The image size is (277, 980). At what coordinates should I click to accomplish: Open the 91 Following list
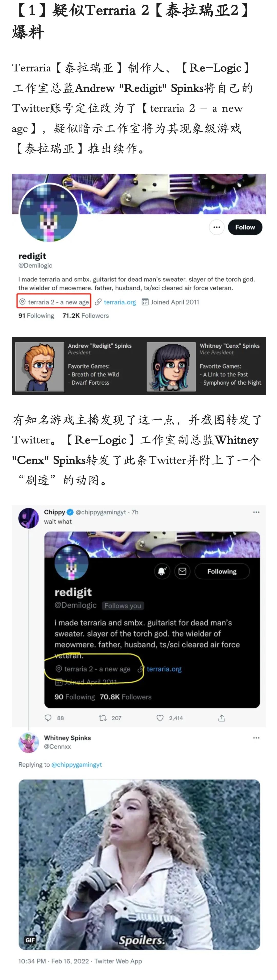coord(36,315)
